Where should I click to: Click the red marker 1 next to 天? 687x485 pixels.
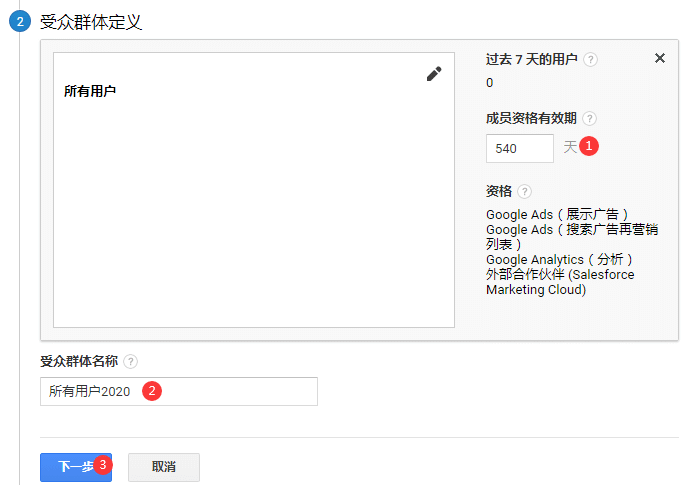[589, 146]
